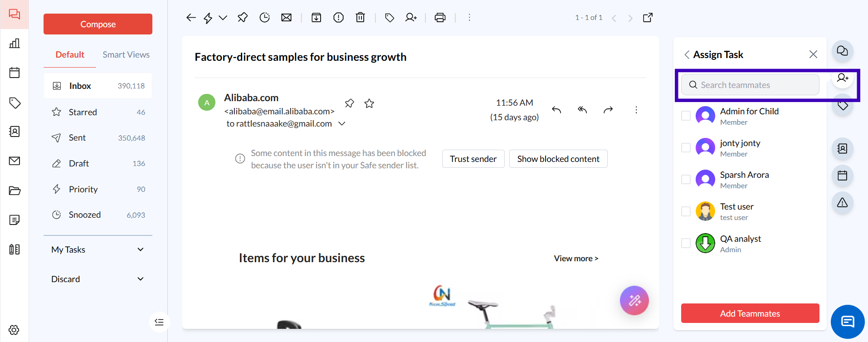The image size is (868, 342).
Task: Check the Admin for Child teammate box
Action: (x=686, y=116)
